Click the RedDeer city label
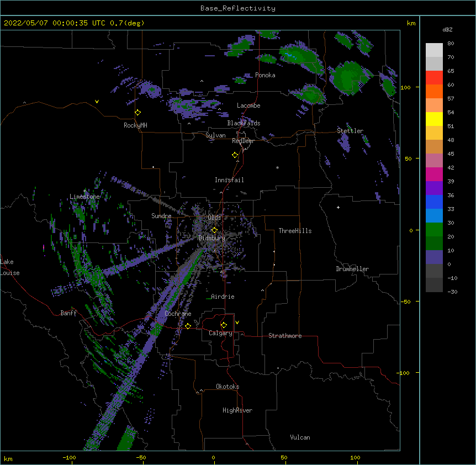 point(243,141)
